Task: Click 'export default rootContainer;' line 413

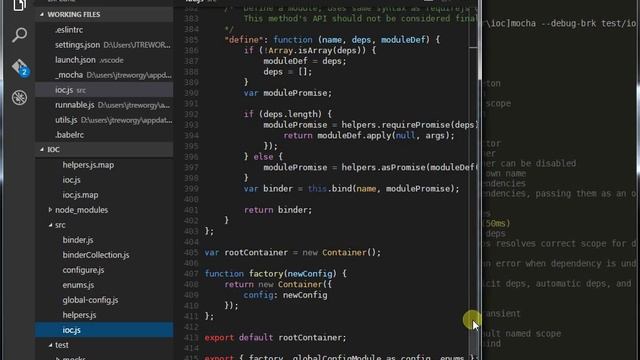Action: point(276,338)
